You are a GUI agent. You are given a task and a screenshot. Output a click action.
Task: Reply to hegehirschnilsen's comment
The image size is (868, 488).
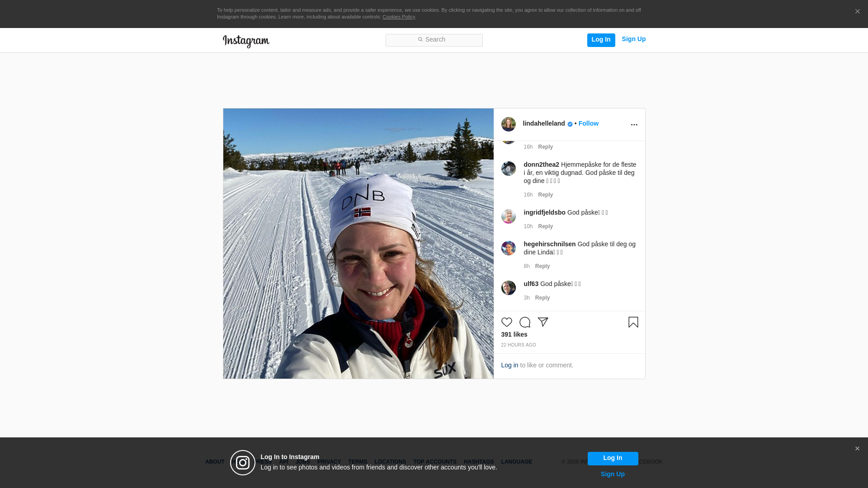coord(542,266)
